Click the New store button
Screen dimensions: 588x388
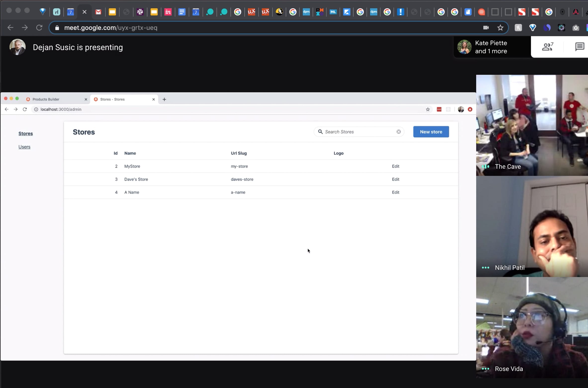(x=431, y=132)
